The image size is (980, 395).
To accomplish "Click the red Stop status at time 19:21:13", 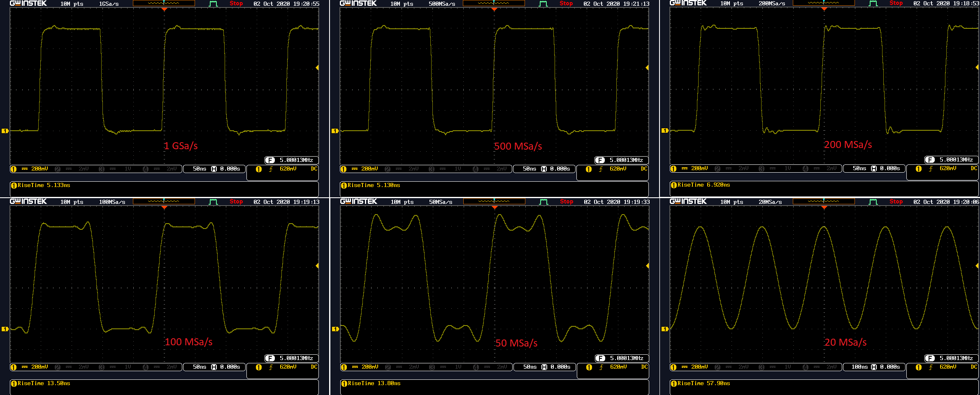I will point(566,4).
